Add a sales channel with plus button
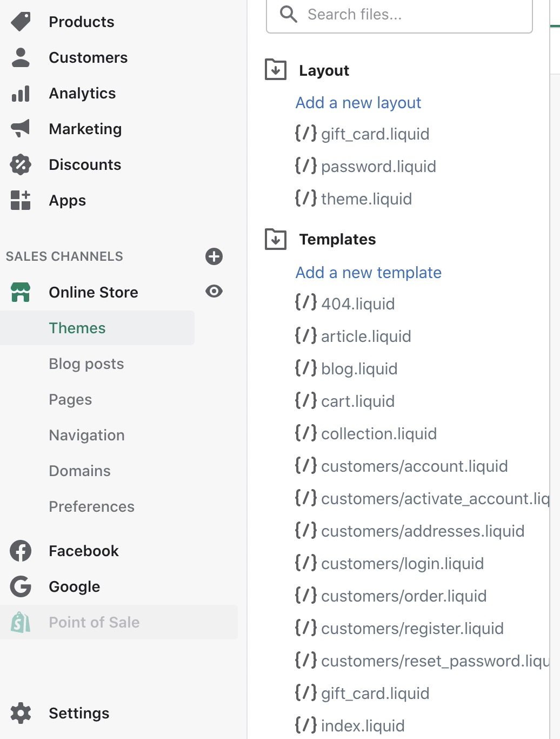This screenshot has width=560, height=739. coord(214,256)
